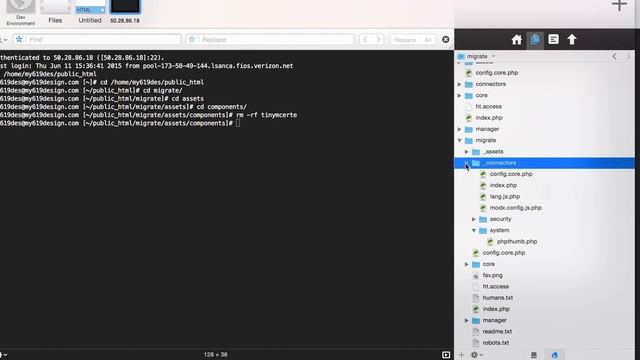Navigate forward in file browser
This screenshot has height=360, width=640.
click(x=629, y=56)
